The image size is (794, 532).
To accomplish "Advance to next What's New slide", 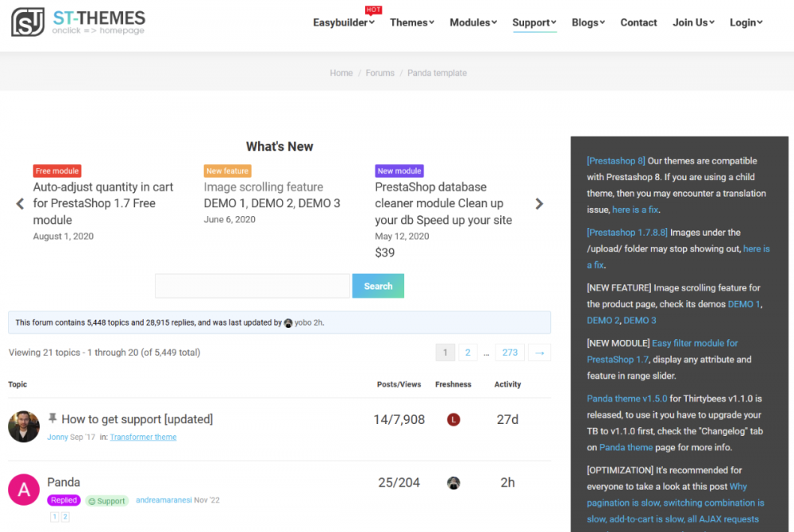I will 539,204.
